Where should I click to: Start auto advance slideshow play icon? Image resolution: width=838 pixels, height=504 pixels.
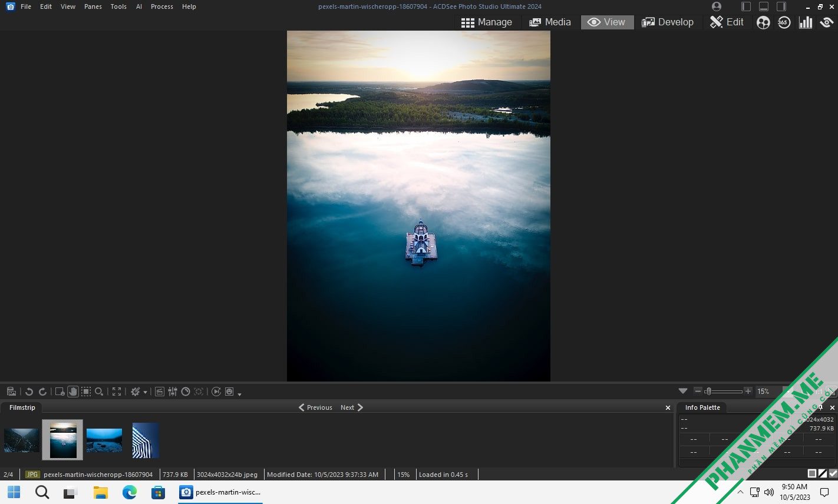216,392
